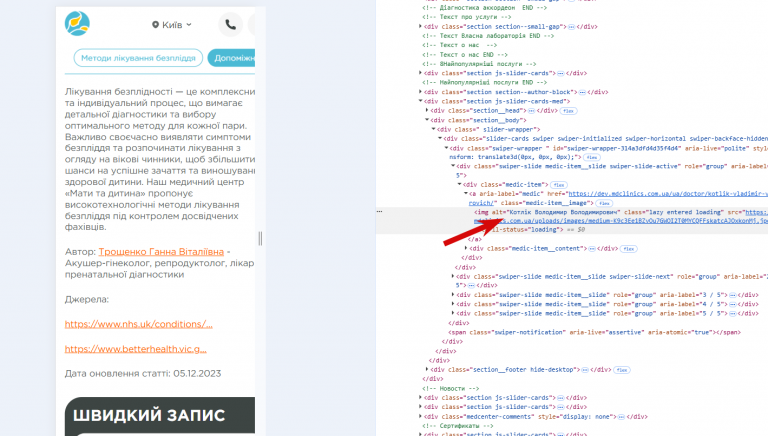Viewport: 768px width, 436px height.
Task: Click the 'Дата оновлення статті: 05.12.2023' text
Action: click(143, 373)
